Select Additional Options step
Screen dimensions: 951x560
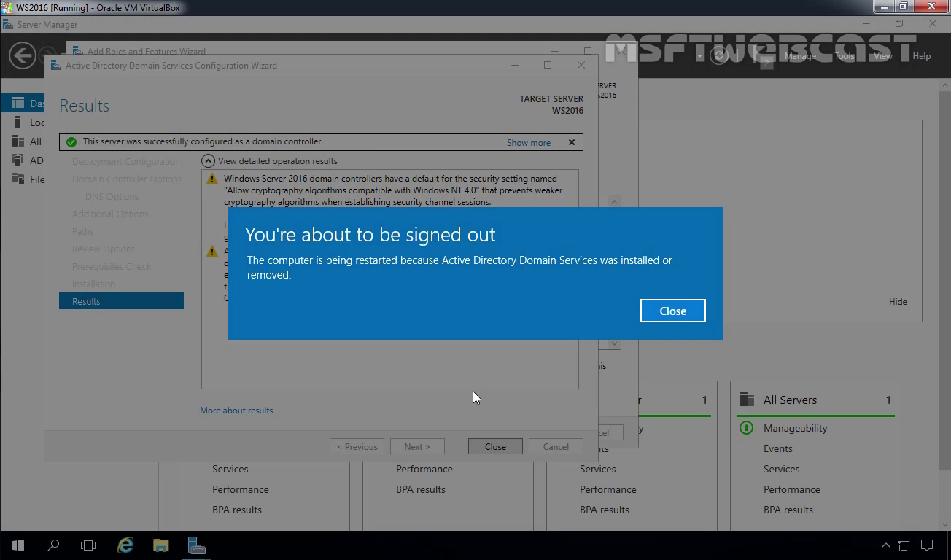[110, 214]
